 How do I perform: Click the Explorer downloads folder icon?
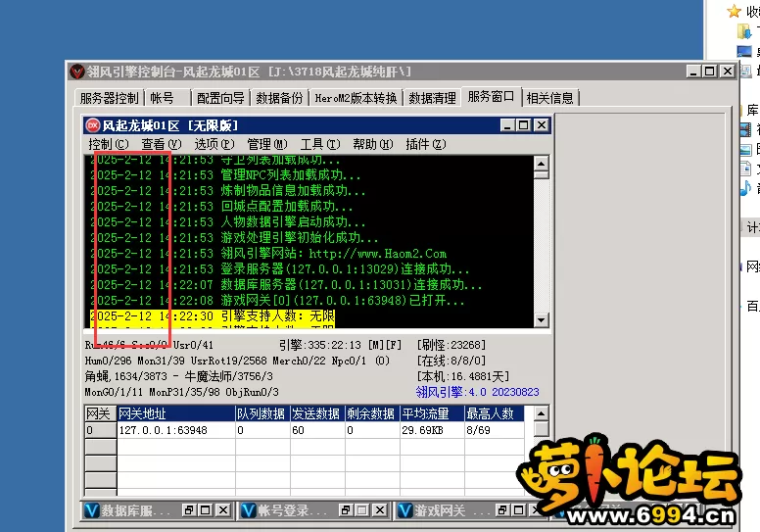[744, 31]
